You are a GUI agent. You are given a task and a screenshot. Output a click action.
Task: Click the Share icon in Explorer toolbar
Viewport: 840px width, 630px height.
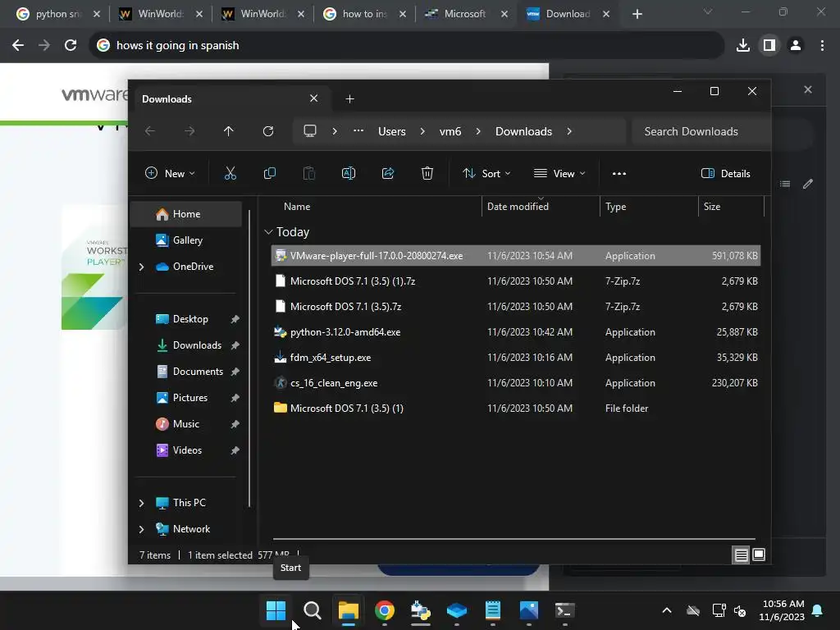pos(388,174)
